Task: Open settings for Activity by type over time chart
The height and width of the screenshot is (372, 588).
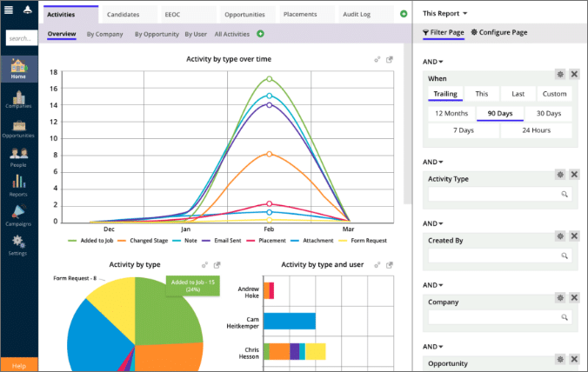Action: 378,59
